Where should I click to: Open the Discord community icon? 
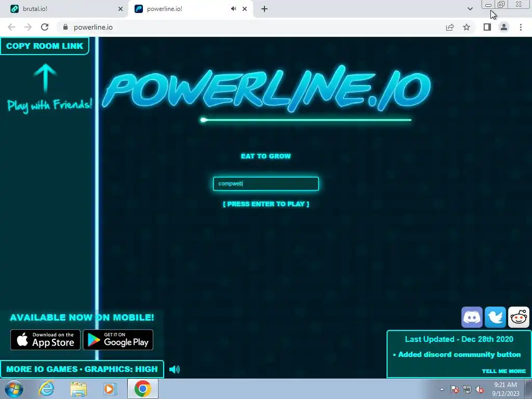[472, 317]
